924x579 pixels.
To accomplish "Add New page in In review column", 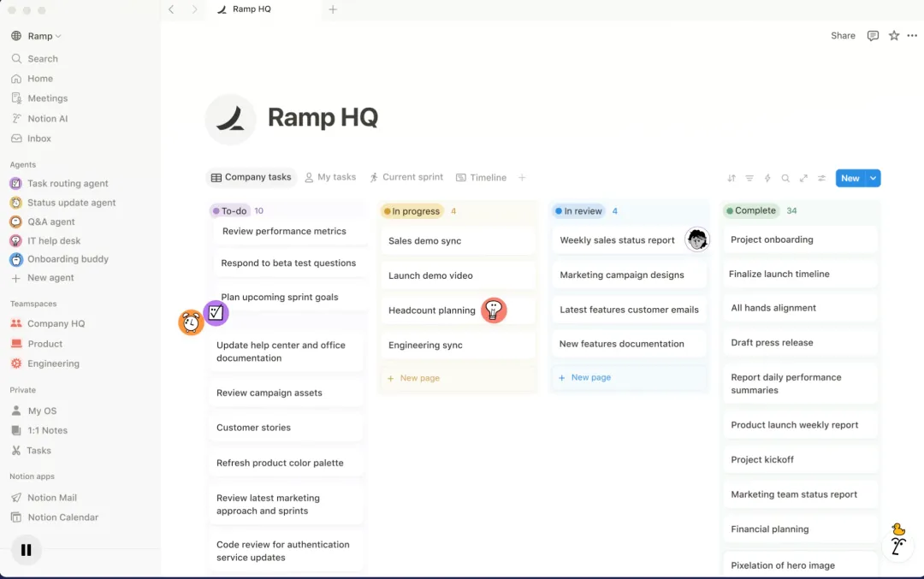I will click(629, 377).
